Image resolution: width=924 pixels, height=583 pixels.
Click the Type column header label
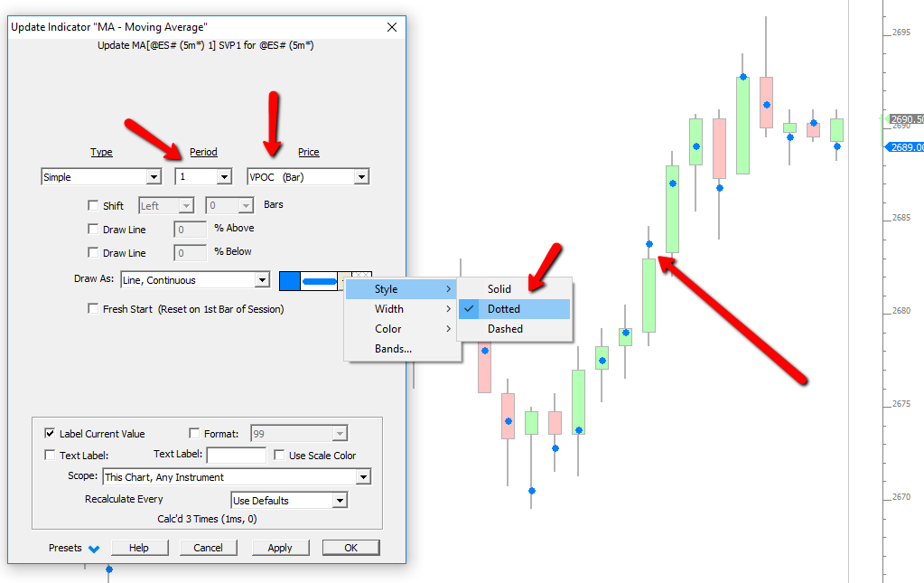coord(101,152)
